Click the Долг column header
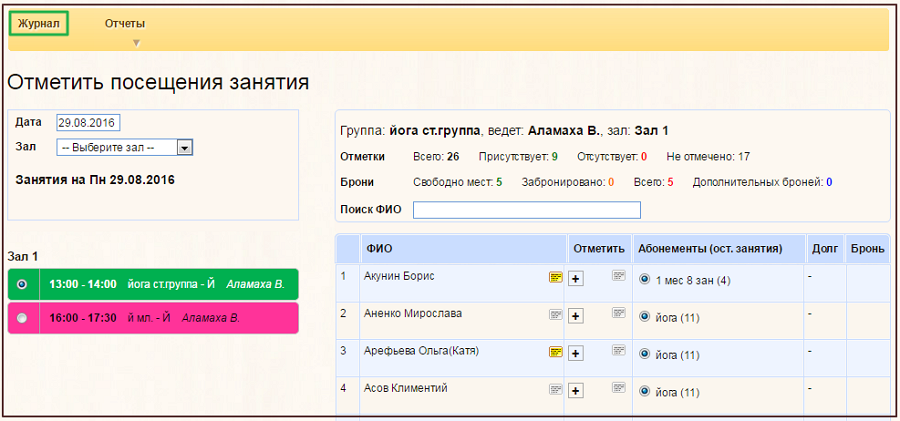The width and height of the screenshot is (900, 421). tap(825, 249)
